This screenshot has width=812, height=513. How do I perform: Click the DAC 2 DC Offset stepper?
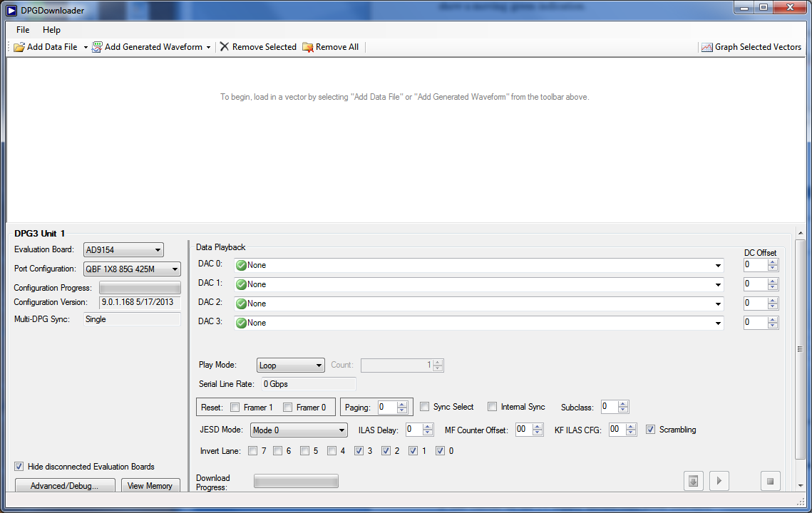(x=773, y=304)
